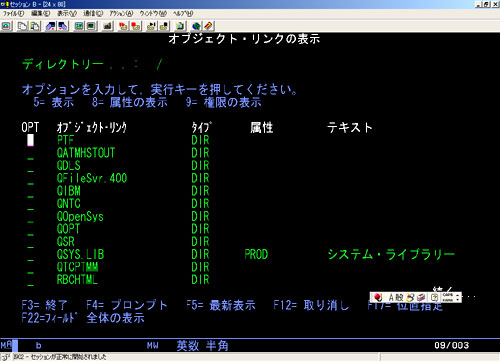Open the IME dictionary tool icon
The image size is (500, 363).
tap(421, 297)
